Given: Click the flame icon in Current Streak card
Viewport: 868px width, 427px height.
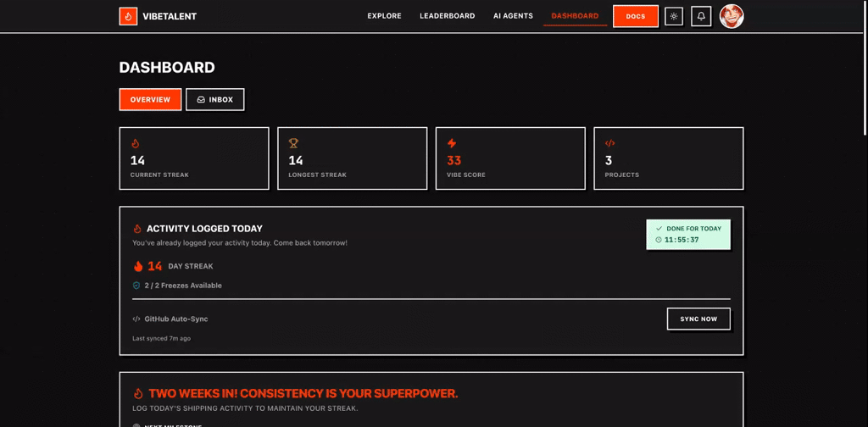Looking at the screenshot, I should [x=135, y=143].
